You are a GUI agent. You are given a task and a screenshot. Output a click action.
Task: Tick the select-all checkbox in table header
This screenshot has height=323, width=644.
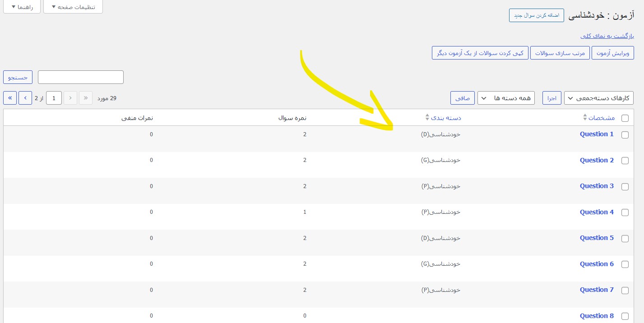click(x=625, y=118)
